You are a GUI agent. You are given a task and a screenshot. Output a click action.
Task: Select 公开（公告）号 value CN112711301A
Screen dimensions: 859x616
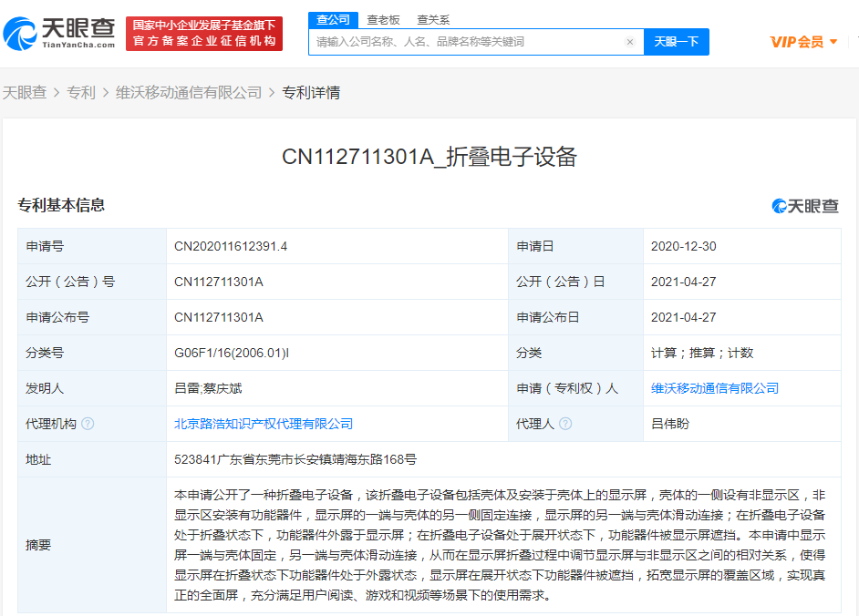click(x=219, y=282)
